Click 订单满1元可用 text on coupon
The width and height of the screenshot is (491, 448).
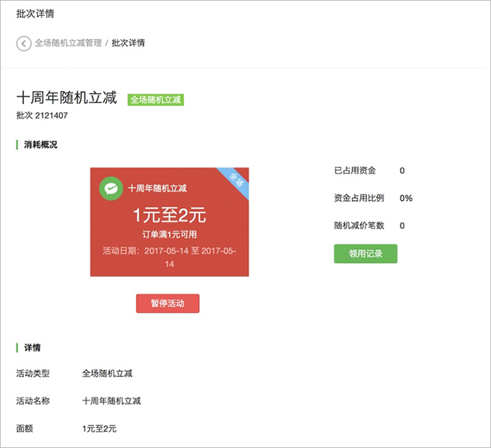(x=170, y=234)
